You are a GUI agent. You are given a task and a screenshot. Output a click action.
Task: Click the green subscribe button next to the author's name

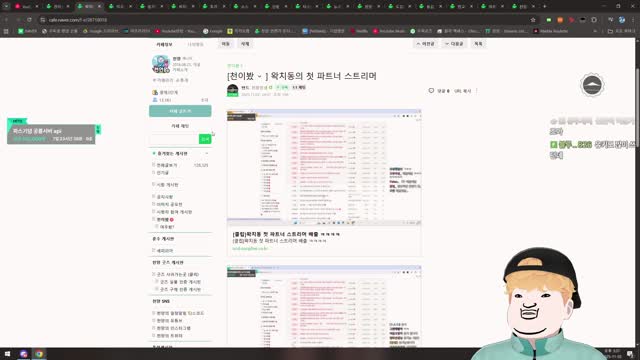(282, 87)
